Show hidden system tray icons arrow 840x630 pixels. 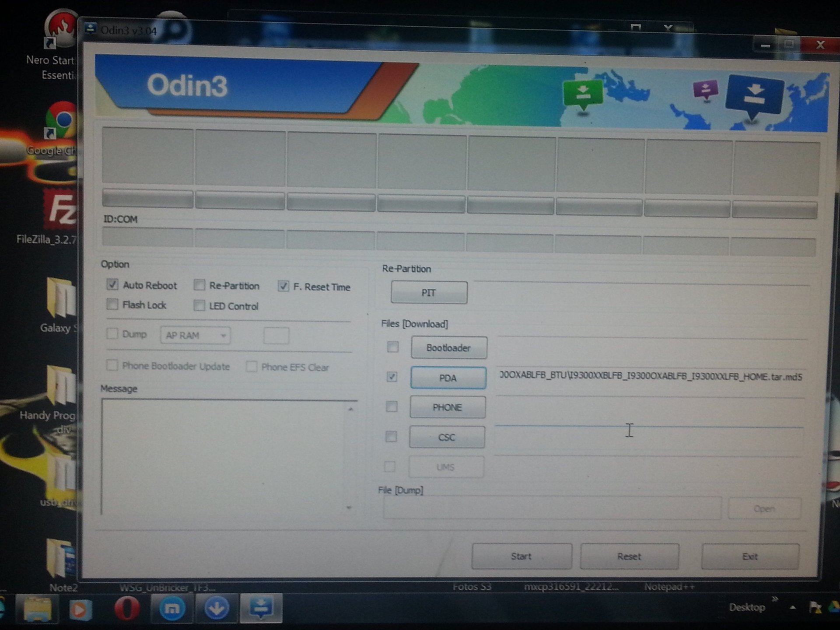pyautogui.click(x=793, y=608)
